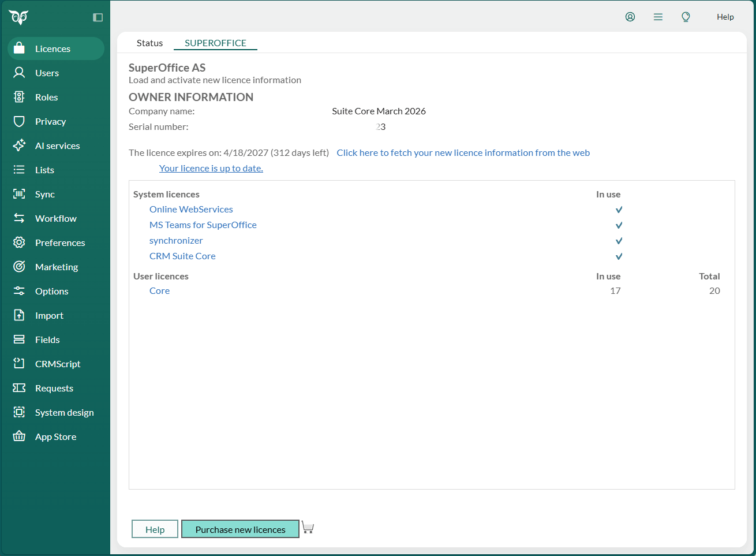The image size is (756, 556).
Task: Click the SuperOffice owl logo
Action: click(x=18, y=17)
